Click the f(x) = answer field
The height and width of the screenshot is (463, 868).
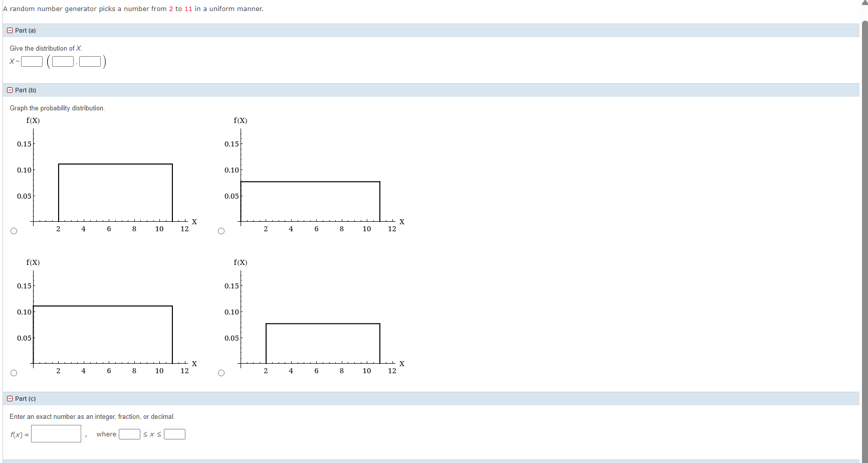pyautogui.click(x=56, y=434)
